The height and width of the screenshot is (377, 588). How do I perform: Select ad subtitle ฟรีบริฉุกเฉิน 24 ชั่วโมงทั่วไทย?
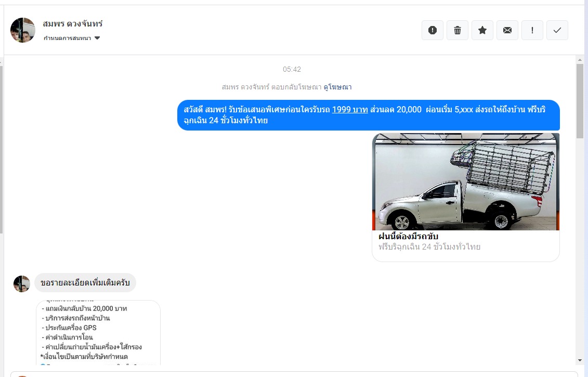click(x=429, y=247)
